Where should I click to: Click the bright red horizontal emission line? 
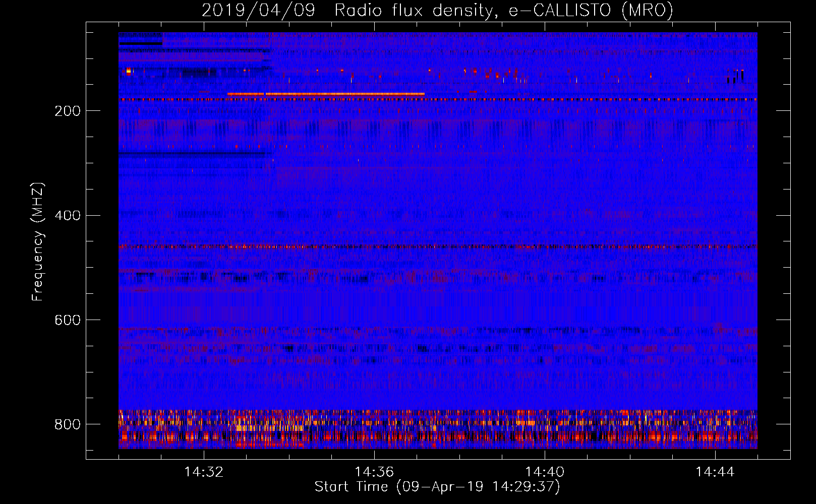tap(326, 94)
